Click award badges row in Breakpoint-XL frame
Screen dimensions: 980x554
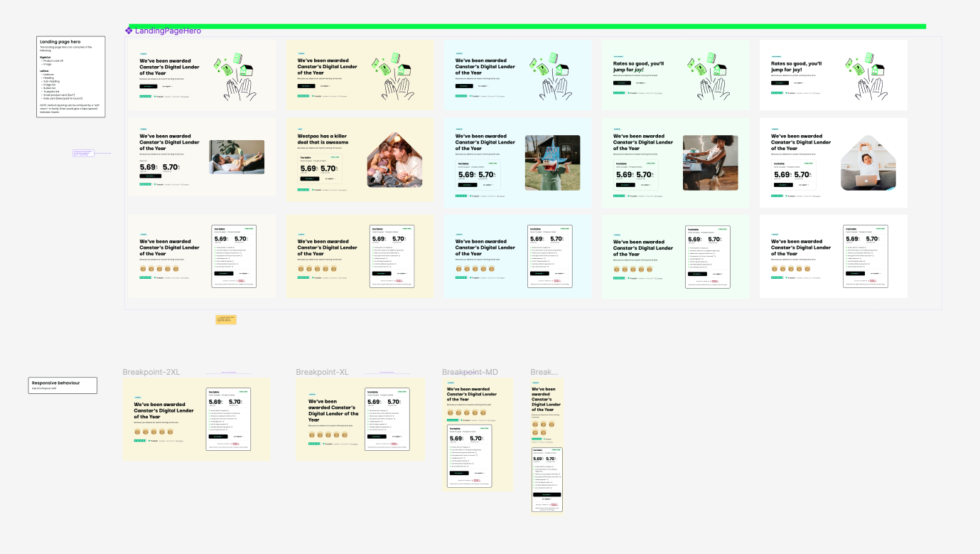[x=327, y=435]
